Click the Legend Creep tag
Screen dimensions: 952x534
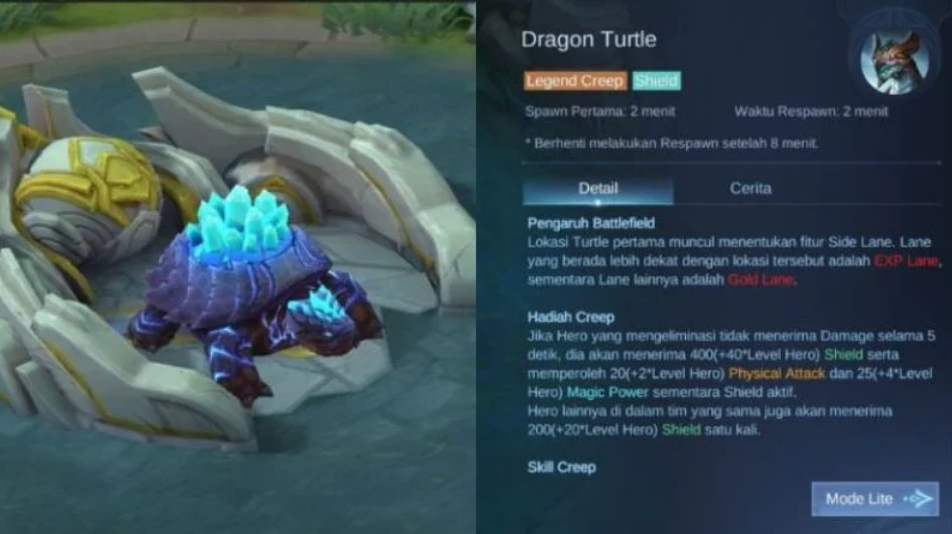click(x=575, y=81)
